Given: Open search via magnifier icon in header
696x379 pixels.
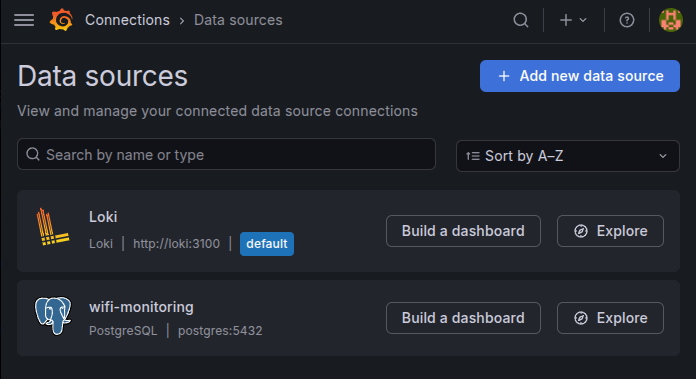Looking at the screenshot, I should [x=521, y=20].
